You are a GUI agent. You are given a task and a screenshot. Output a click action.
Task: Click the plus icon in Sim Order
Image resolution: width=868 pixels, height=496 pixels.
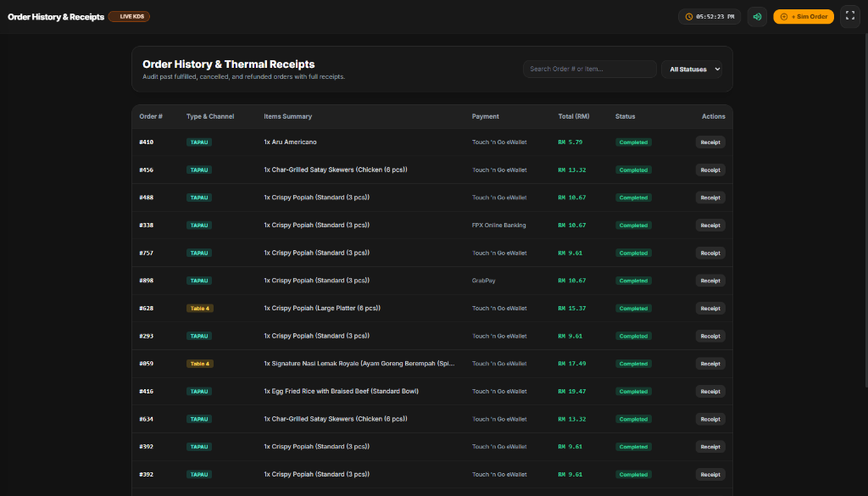tap(784, 17)
